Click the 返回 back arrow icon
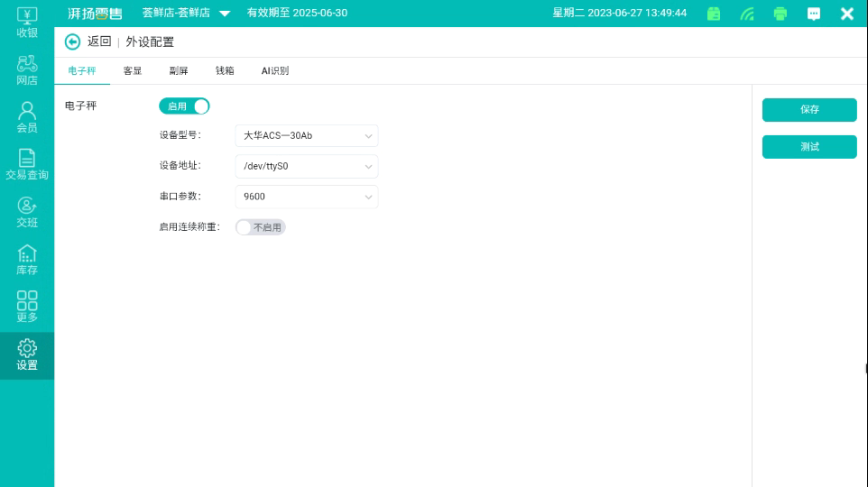 tap(73, 42)
